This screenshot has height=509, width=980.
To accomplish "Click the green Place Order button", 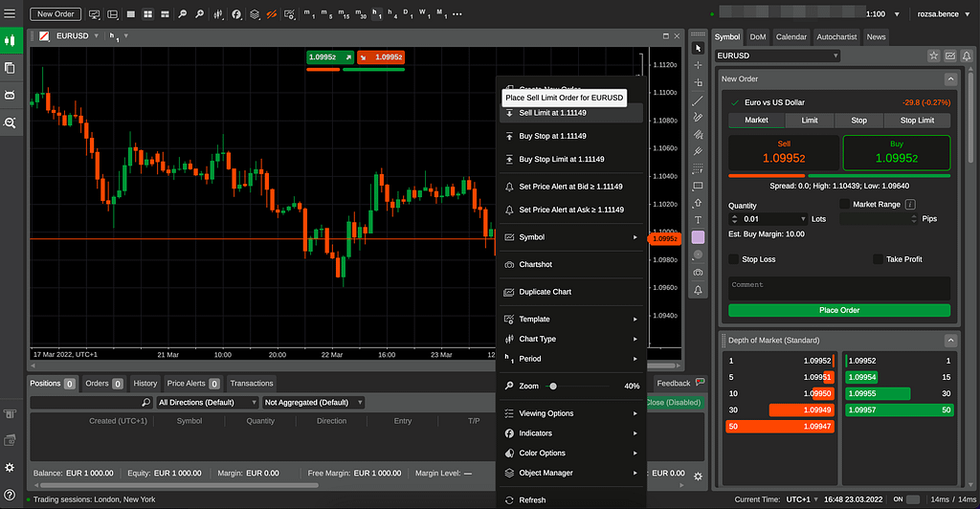I will point(839,310).
